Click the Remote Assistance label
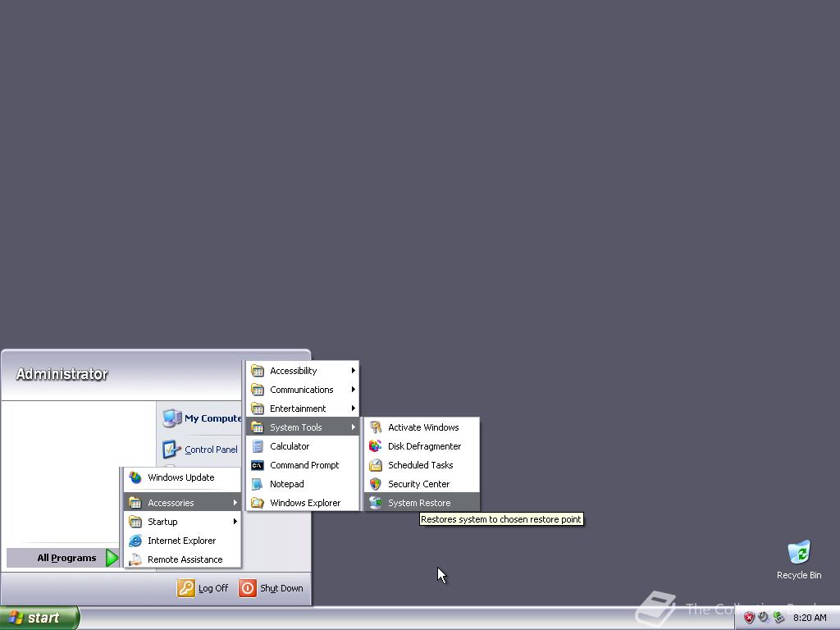840x630 pixels. tap(185, 559)
